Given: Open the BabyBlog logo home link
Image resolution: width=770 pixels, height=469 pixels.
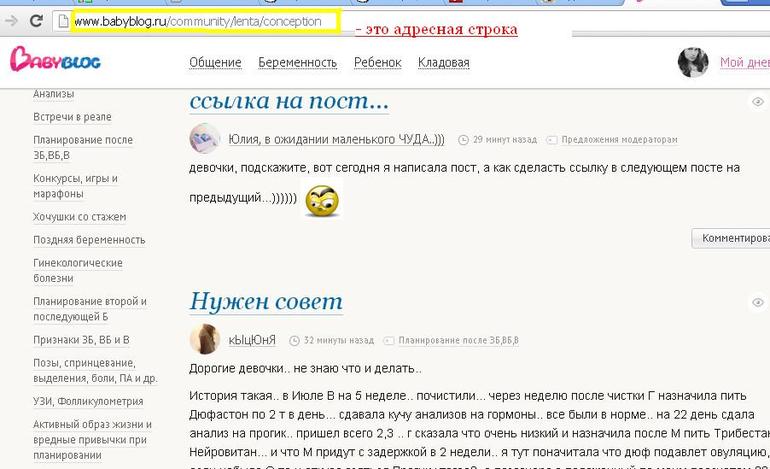Looking at the screenshot, I should pos(55,59).
